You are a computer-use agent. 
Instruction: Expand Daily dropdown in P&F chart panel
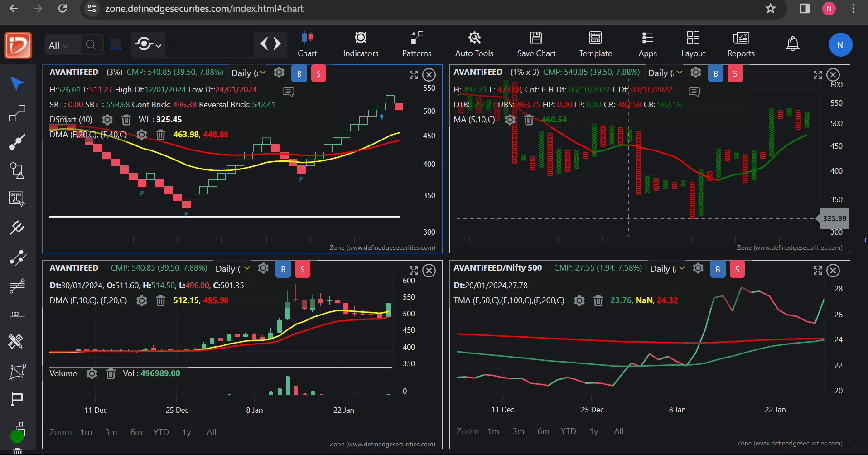(x=665, y=73)
